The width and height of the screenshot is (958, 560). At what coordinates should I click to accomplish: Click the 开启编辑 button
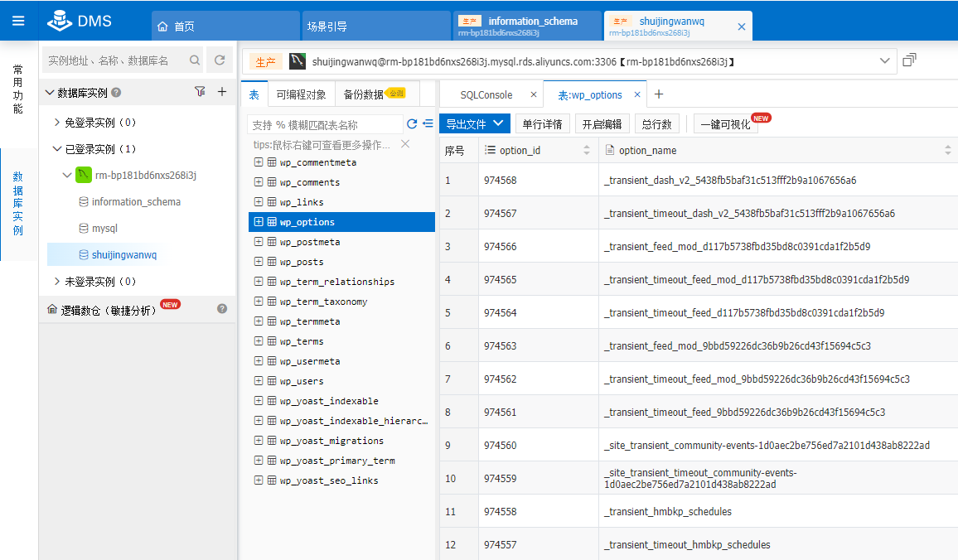tap(602, 124)
